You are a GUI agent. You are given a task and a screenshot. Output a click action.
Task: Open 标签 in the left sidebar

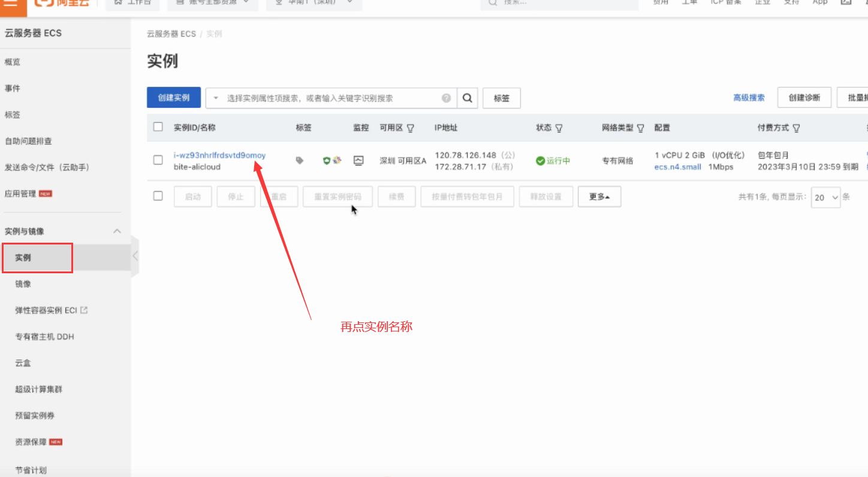pos(13,114)
